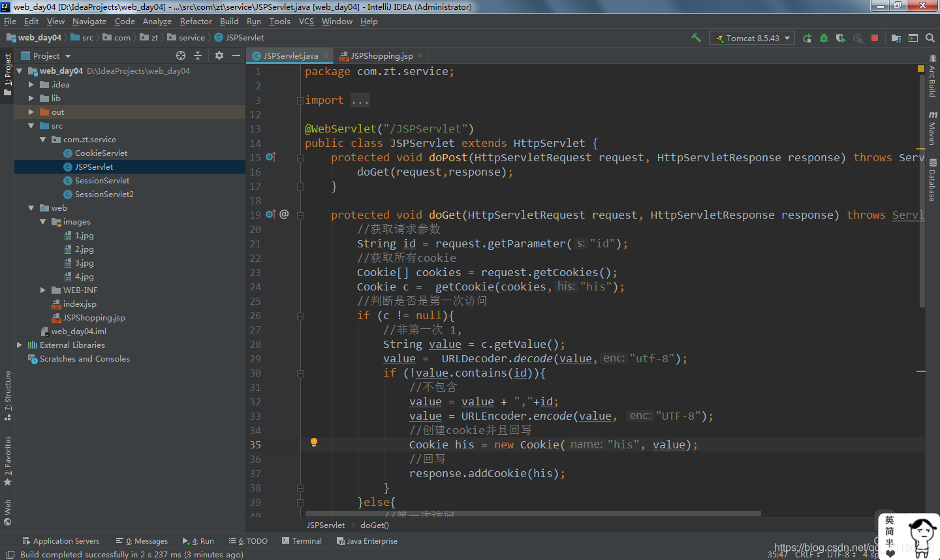Open Project panel settings gear
The height and width of the screenshot is (560, 940).
[x=219, y=55]
